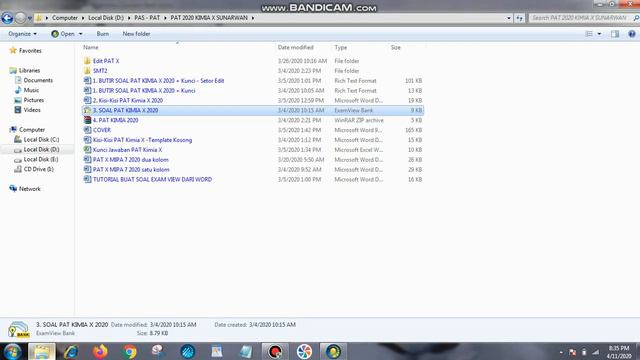
Task: Open the Organize menu
Action: 22,34
